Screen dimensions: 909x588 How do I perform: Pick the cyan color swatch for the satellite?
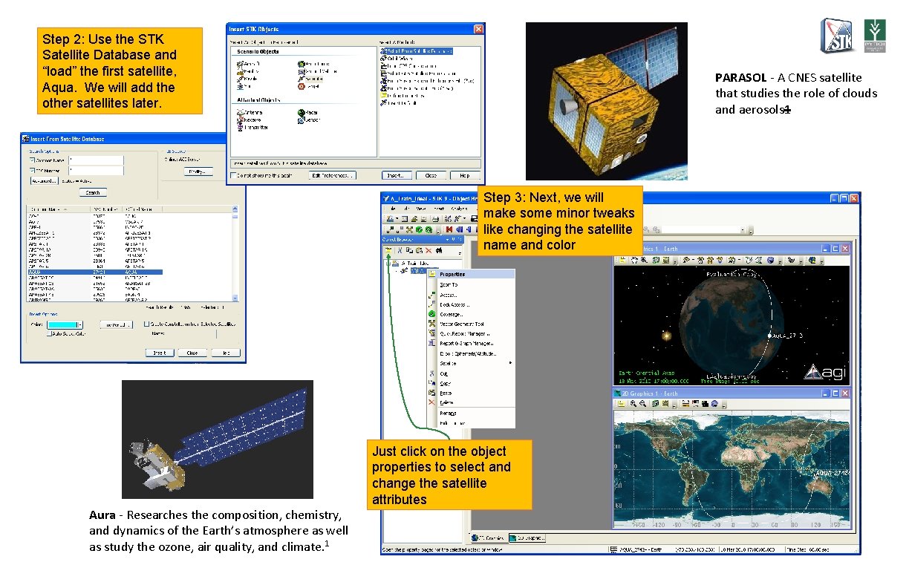click(x=62, y=325)
